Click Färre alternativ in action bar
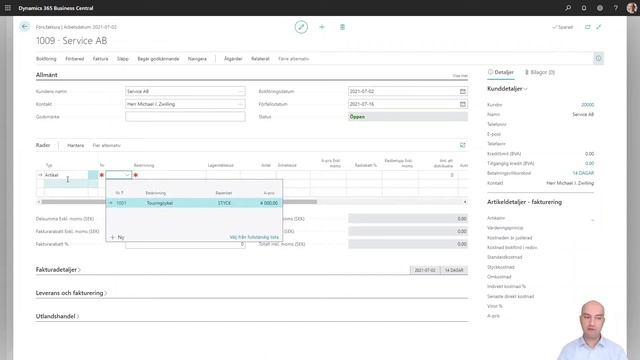The height and width of the screenshot is (360, 640). (x=293, y=59)
